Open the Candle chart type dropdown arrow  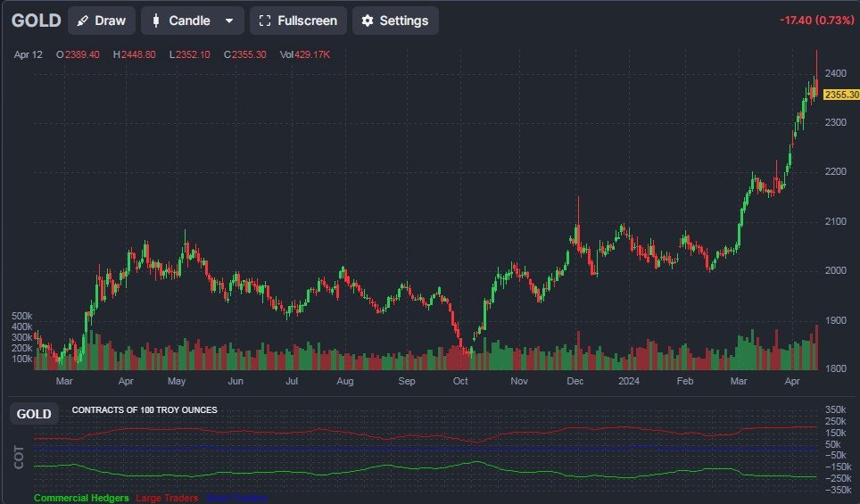[229, 21]
